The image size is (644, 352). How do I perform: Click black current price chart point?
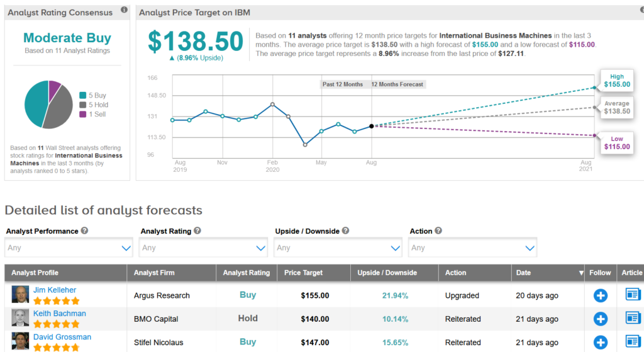pyautogui.click(x=371, y=126)
